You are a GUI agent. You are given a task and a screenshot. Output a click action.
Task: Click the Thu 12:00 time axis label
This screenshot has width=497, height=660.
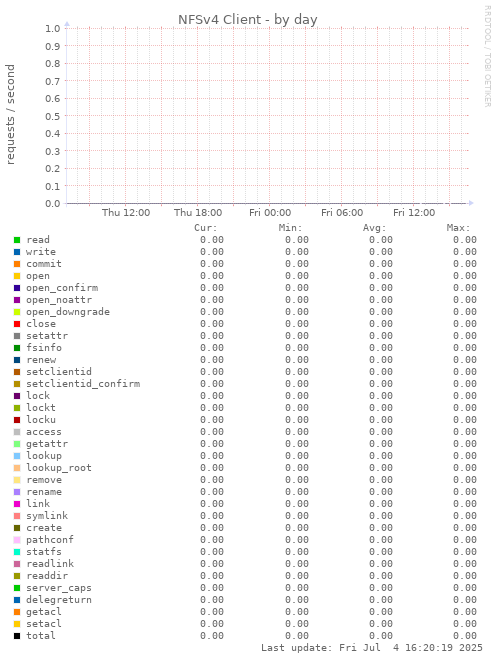pyautogui.click(x=126, y=213)
